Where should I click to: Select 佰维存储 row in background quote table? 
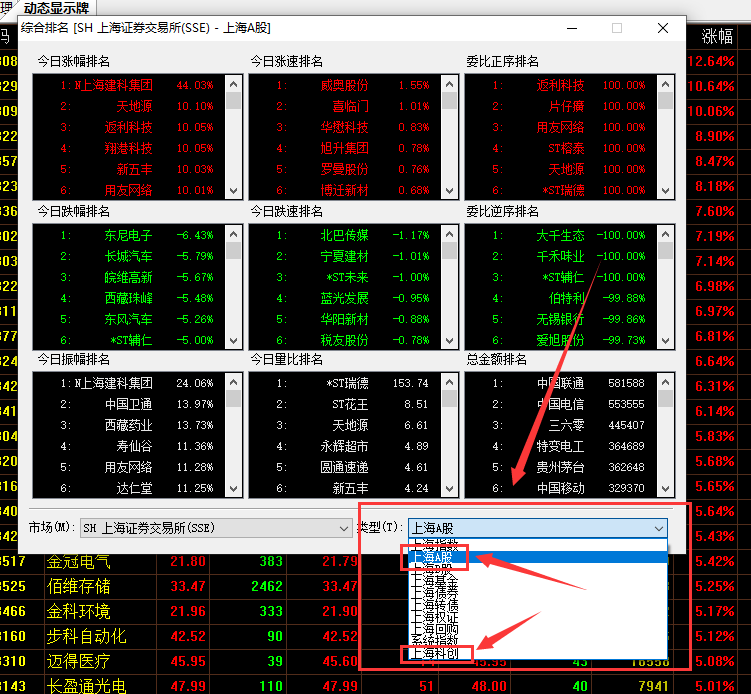tap(79, 586)
